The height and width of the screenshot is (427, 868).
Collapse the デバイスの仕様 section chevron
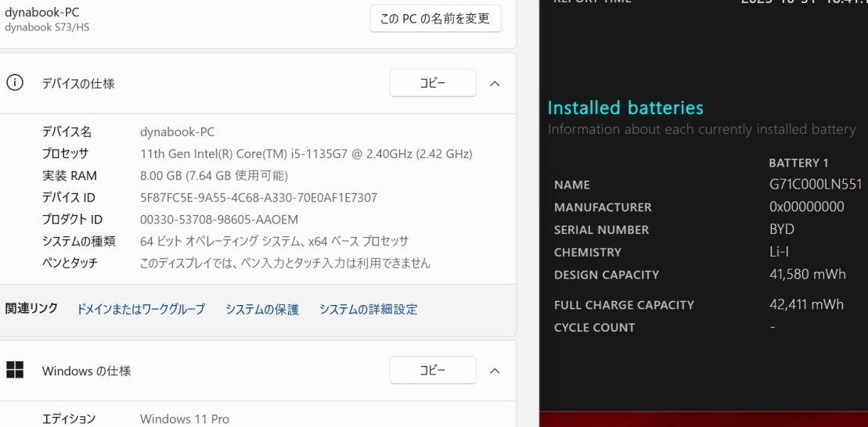click(495, 84)
